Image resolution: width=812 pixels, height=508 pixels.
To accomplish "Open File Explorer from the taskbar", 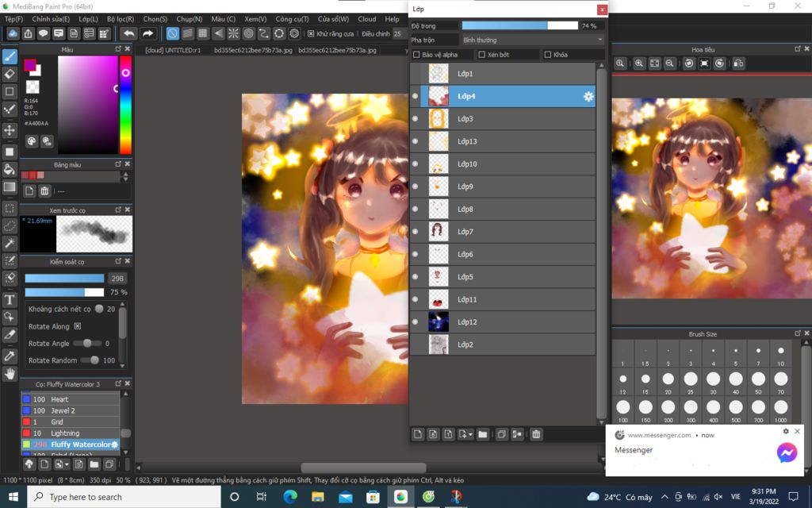I will point(317,497).
